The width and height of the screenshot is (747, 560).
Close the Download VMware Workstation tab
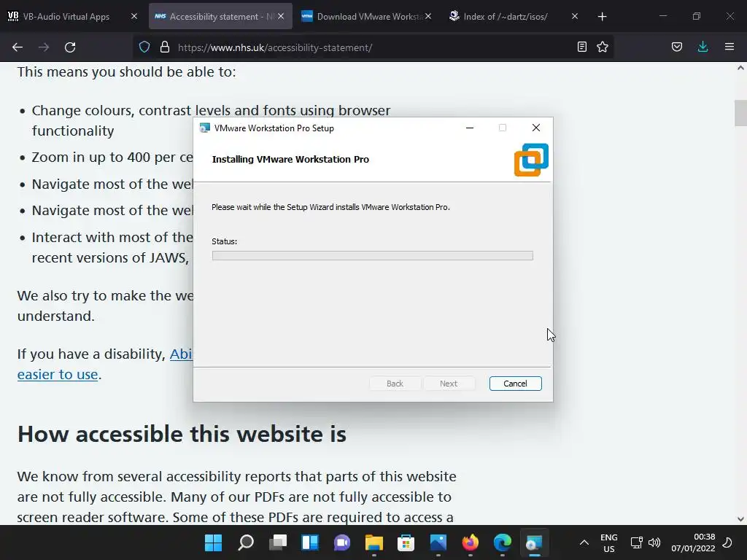(x=428, y=16)
